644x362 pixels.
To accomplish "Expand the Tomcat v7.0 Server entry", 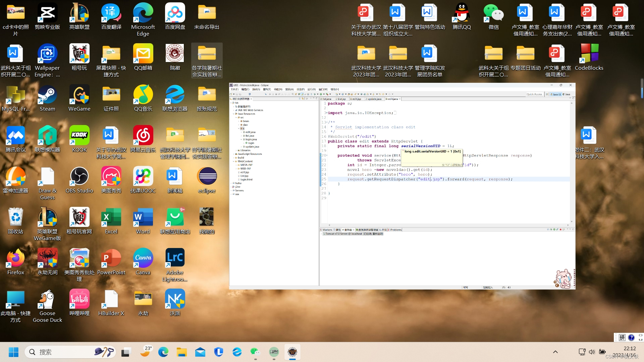I will (x=322, y=234).
